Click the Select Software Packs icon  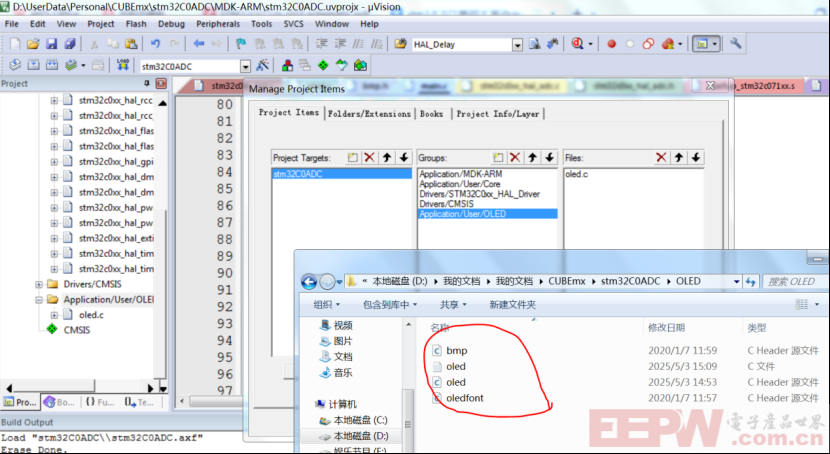pos(341,66)
